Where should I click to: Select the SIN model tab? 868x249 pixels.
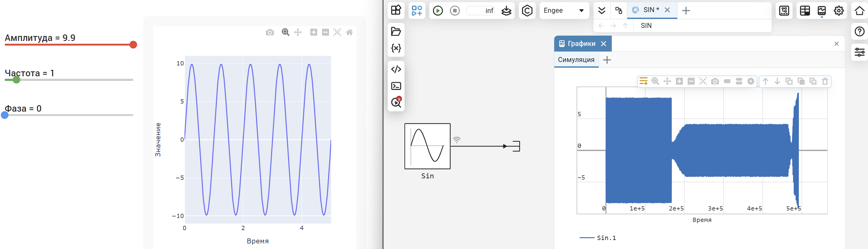pyautogui.click(x=650, y=10)
